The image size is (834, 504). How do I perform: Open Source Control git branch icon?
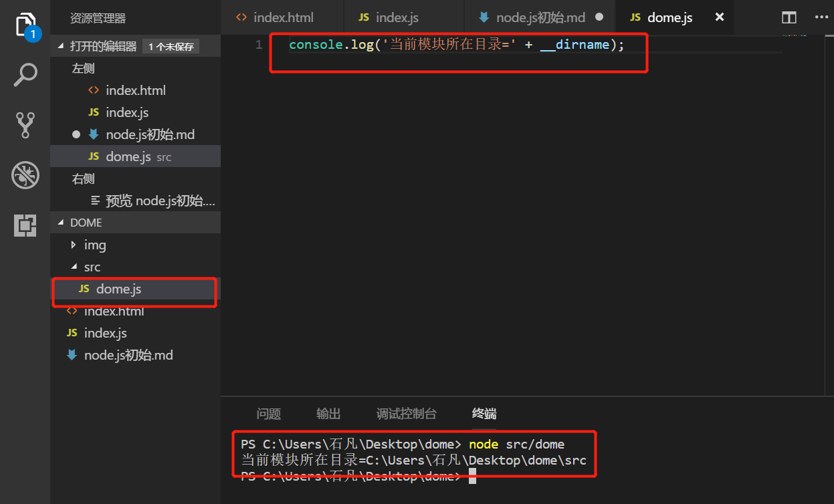coord(25,125)
